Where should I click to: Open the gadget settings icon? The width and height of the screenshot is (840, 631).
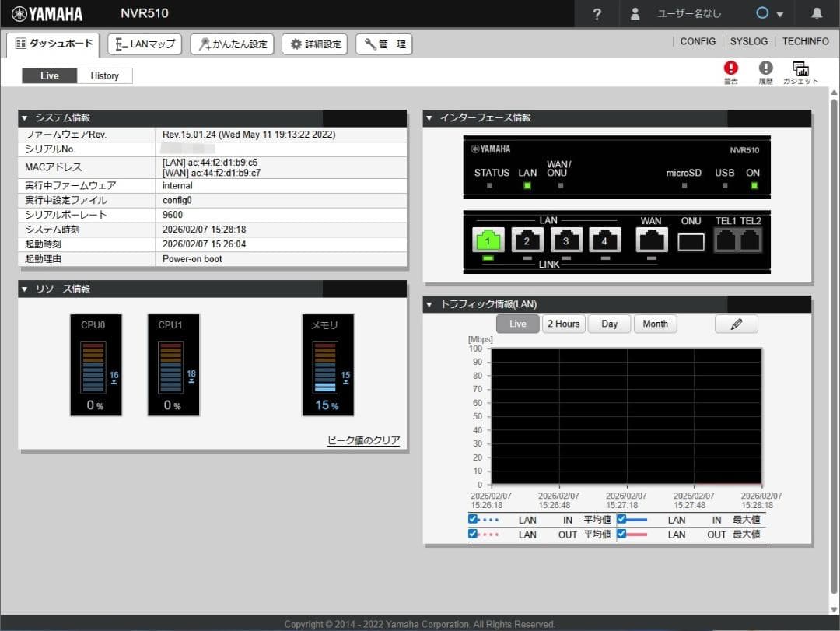coord(800,68)
